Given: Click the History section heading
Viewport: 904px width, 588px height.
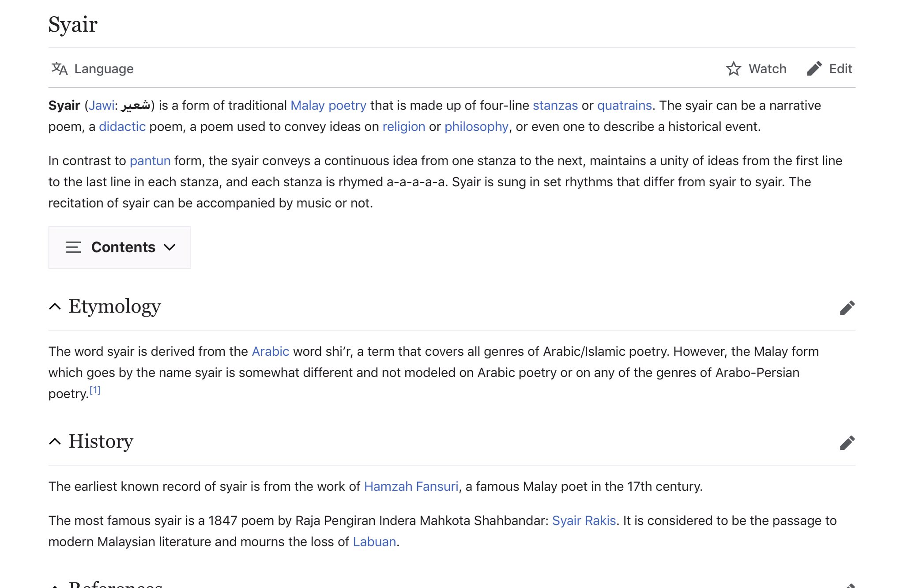Looking at the screenshot, I should (101, 441).
